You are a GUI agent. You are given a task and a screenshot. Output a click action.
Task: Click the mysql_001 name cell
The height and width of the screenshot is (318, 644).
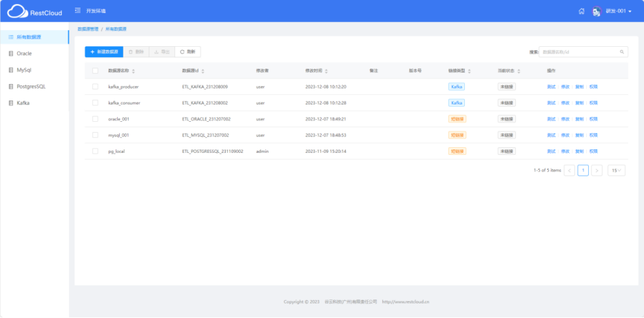(118, 135)
